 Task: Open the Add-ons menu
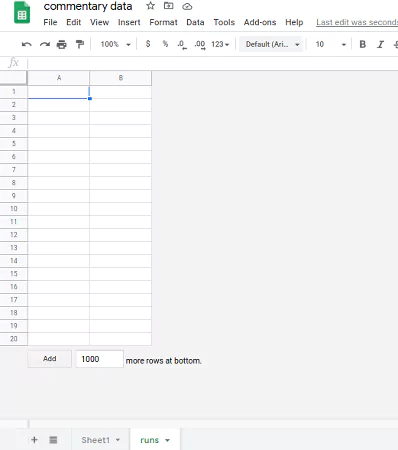coord(260,22)
